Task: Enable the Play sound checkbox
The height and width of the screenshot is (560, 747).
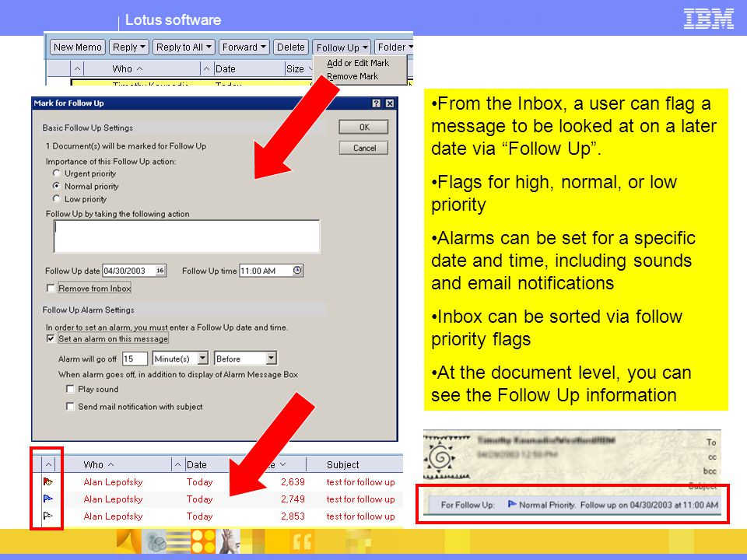Action: tap(70, 389)
